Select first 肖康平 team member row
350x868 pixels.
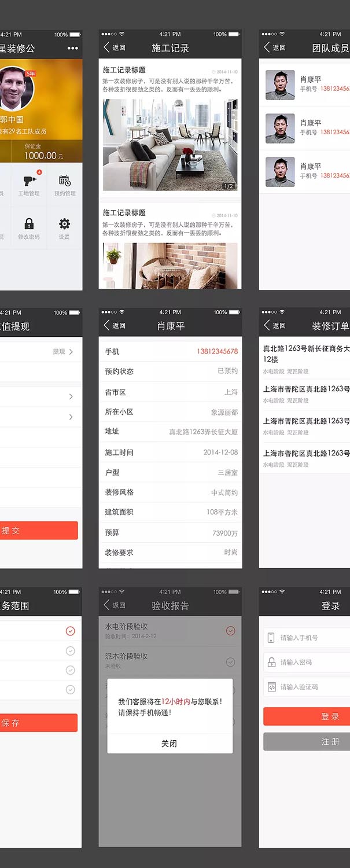click(306, 84)
